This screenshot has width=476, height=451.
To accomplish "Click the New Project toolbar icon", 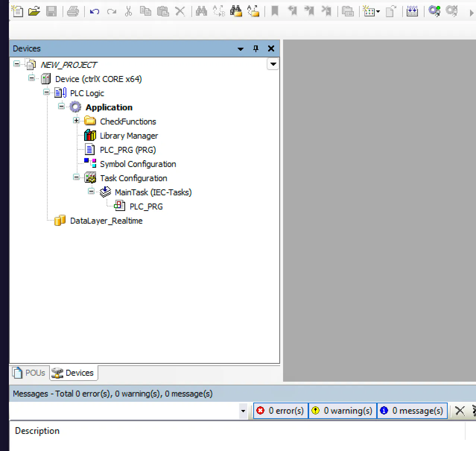I will click(17, 12).
